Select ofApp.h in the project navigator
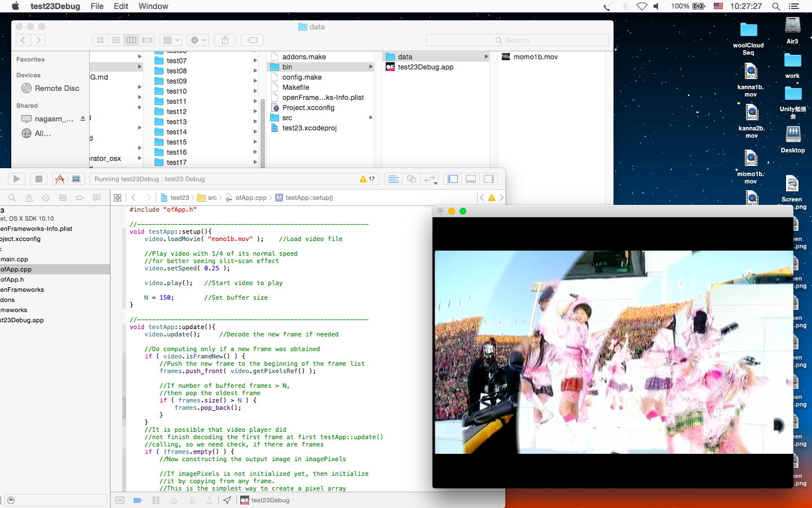 (x=12, y=279)
